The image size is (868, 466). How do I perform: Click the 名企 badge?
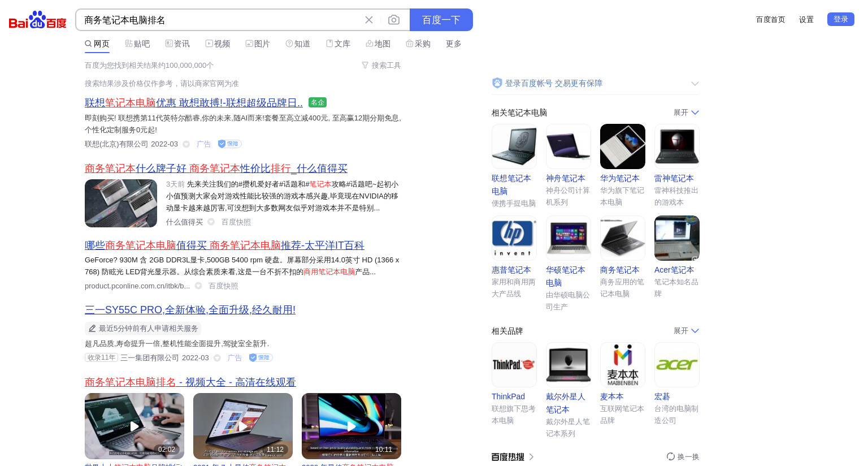[318, 102]
